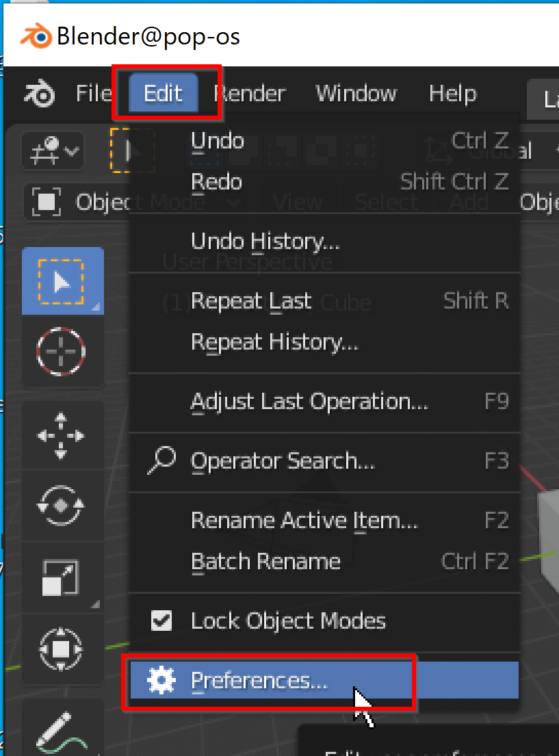Open the Edit menu
The image size is (559, 756).
[x=164, y=93]
